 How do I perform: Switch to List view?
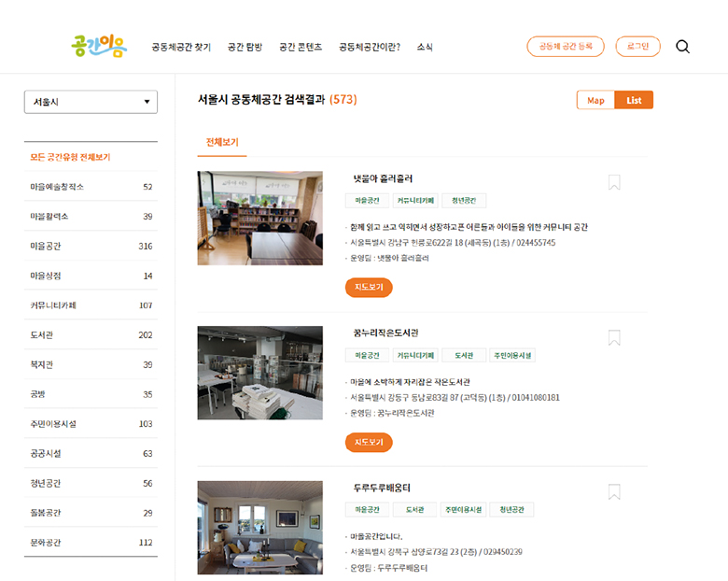pos(634,100)
